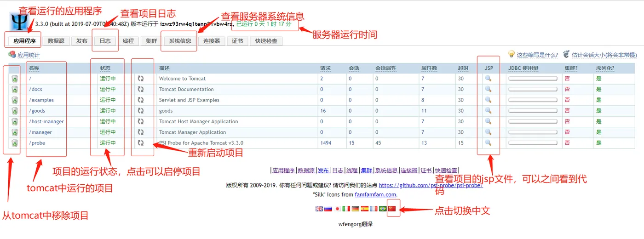Click the footer 系统信息 link
The width and height of the screenshot is (644, 239).
[x=386, y=170]
